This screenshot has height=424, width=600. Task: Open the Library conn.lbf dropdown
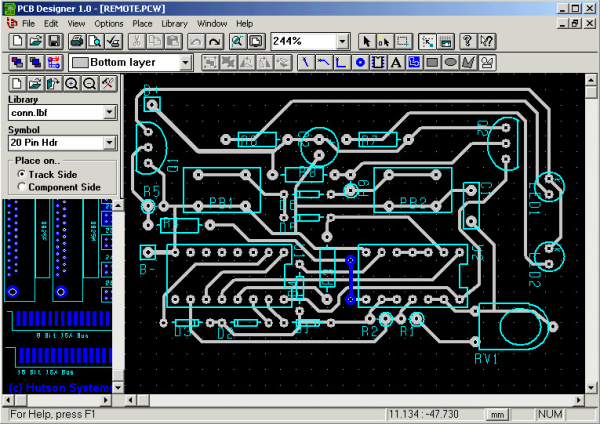110,113
